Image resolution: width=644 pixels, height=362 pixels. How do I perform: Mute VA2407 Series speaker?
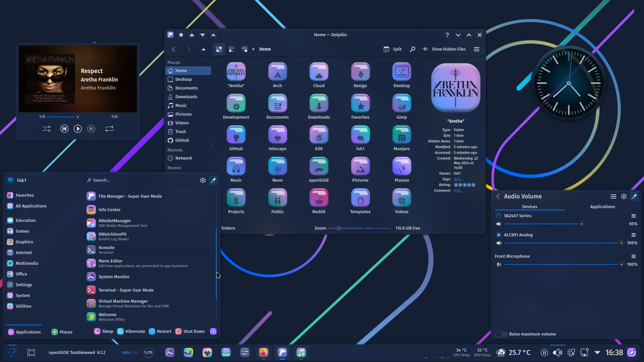pyautogui.click(x=499, y=224)
